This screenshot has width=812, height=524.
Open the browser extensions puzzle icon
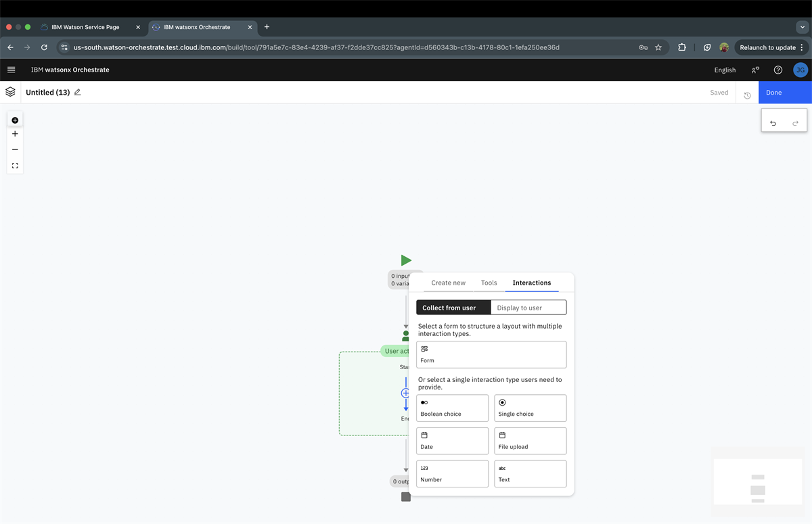(x=682, y=47)
